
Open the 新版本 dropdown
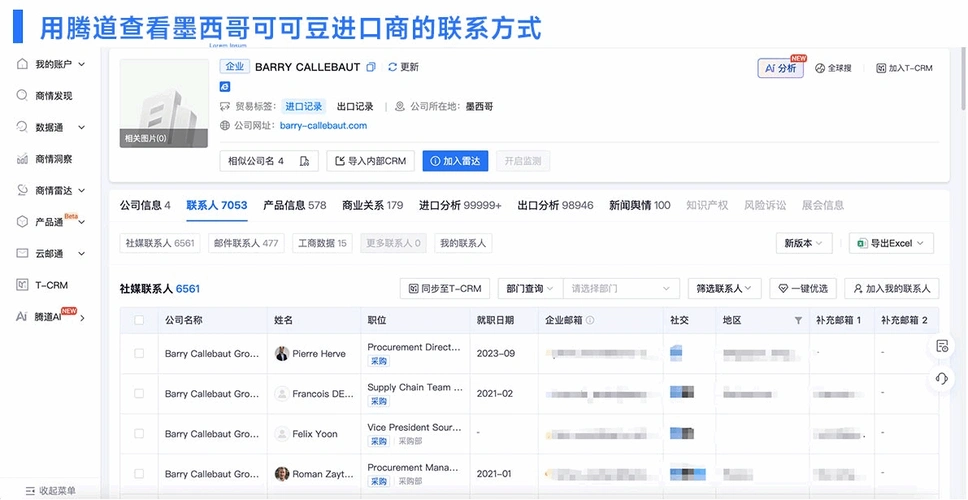pos(804,243)
